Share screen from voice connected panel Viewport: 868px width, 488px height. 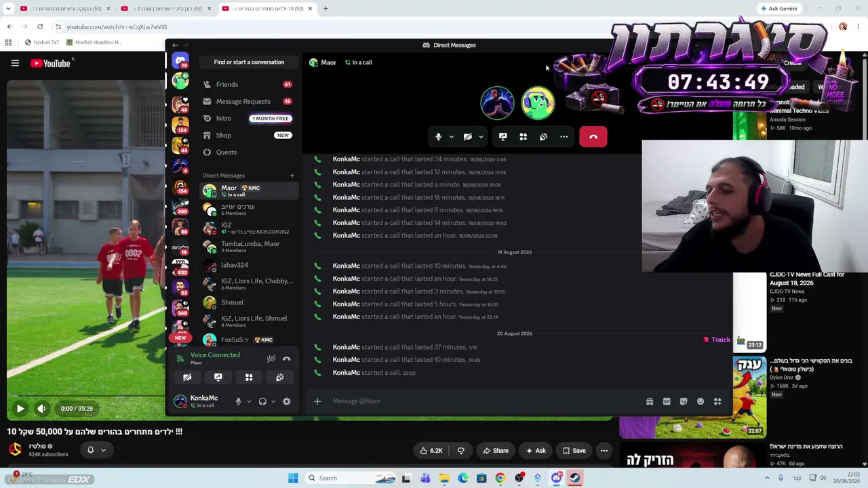pos(218,378)
